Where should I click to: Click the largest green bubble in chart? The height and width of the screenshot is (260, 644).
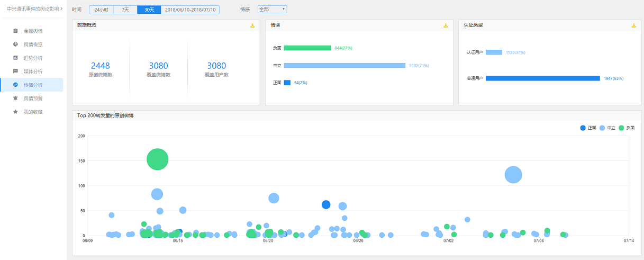coord(157,159)
